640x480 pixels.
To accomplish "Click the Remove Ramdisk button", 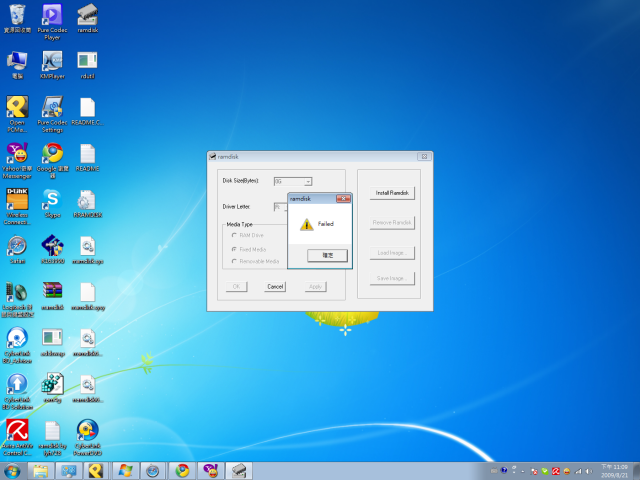I will click(392, 223).
